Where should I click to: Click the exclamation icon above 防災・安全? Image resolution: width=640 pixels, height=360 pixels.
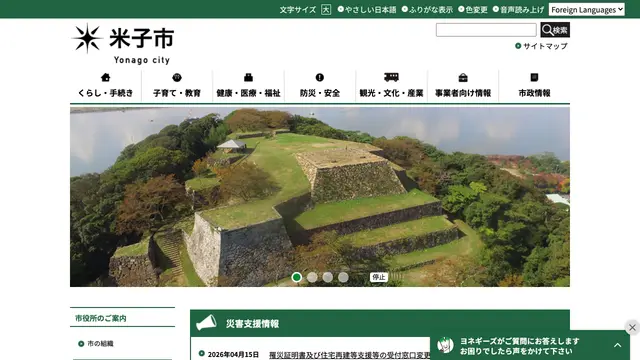(320, 77)
